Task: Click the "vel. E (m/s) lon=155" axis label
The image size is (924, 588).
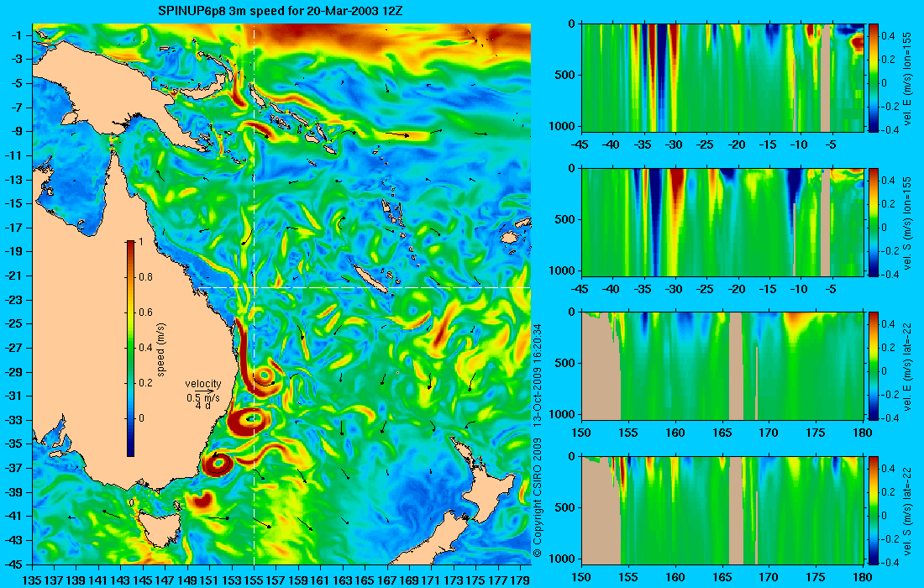Action: pos(908,79)
